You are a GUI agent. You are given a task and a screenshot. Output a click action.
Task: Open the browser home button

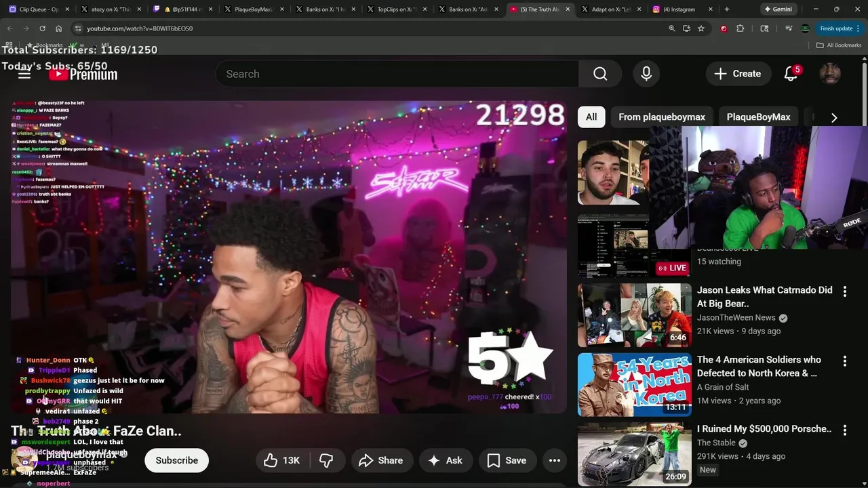(58, 28)
